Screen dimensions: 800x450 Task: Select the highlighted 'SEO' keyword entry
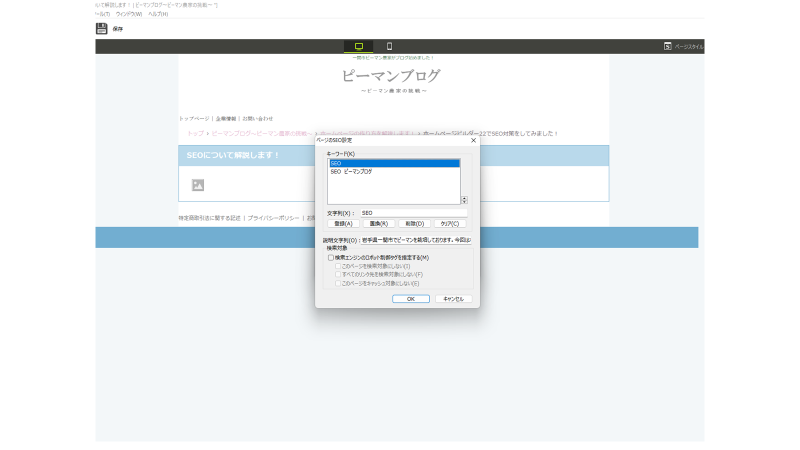(x=393, y=163)
